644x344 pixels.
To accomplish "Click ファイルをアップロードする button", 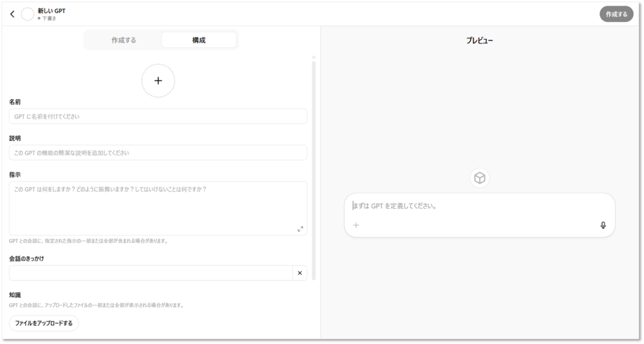I will coord(44,323).
